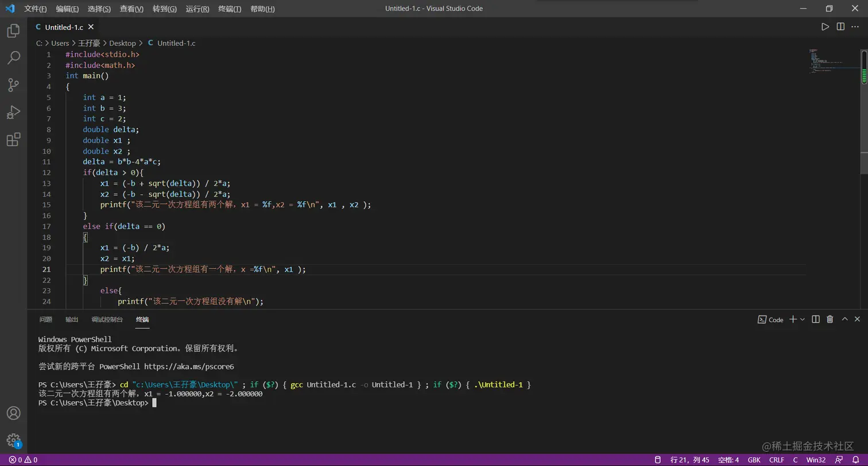Viewport: 868px width, 466px height.
Task: Open notifications bell in status bar
Action: pyautogui.click(x=855, y=460)
